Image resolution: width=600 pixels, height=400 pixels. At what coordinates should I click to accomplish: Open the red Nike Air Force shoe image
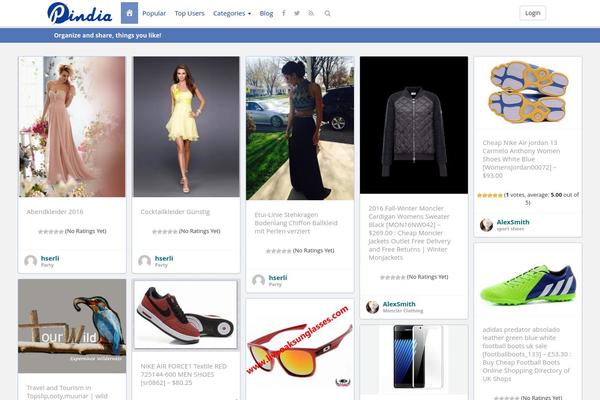pyautogui.click(x=186, y=315)
